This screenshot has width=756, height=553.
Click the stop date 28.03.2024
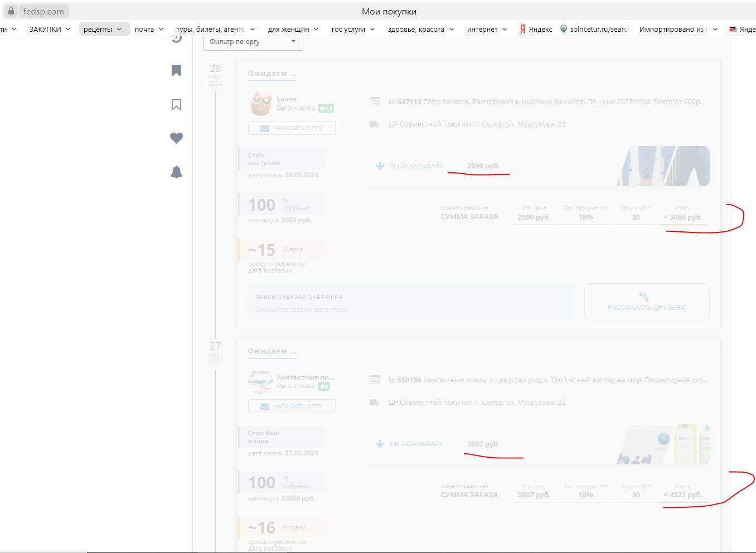[302, 175]
